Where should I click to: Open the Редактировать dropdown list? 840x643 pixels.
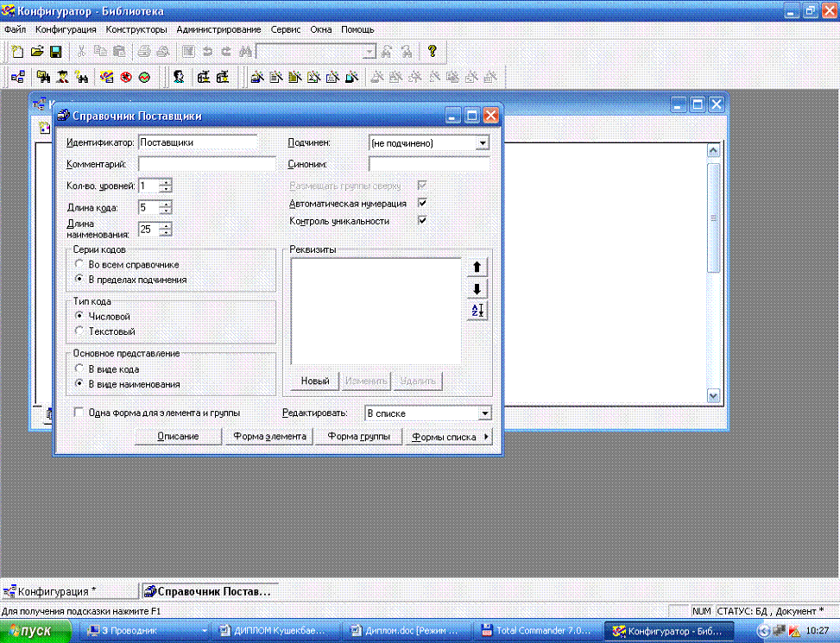tap(484, 414)
